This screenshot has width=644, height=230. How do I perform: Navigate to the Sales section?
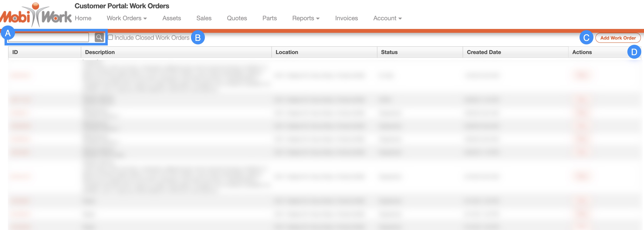(x=204, y=18)
